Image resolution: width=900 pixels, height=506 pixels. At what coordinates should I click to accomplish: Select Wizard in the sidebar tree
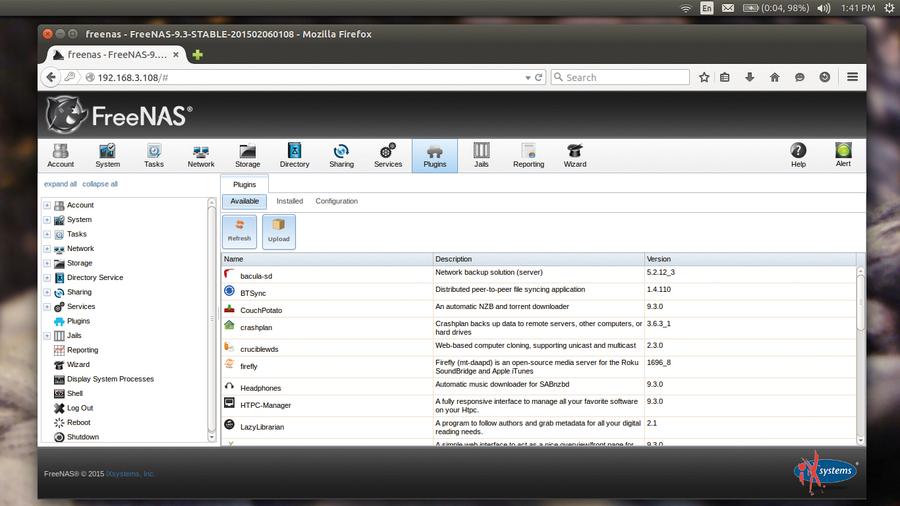(78, 364)
